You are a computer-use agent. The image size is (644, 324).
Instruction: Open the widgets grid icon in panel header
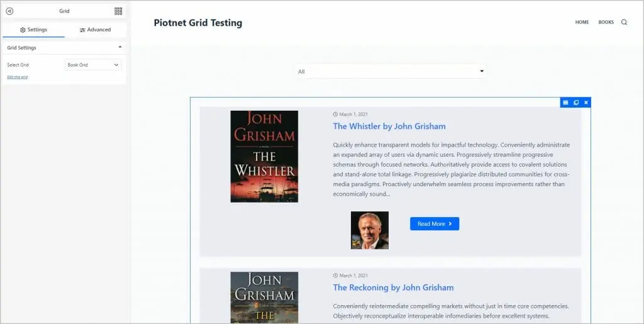118,11
